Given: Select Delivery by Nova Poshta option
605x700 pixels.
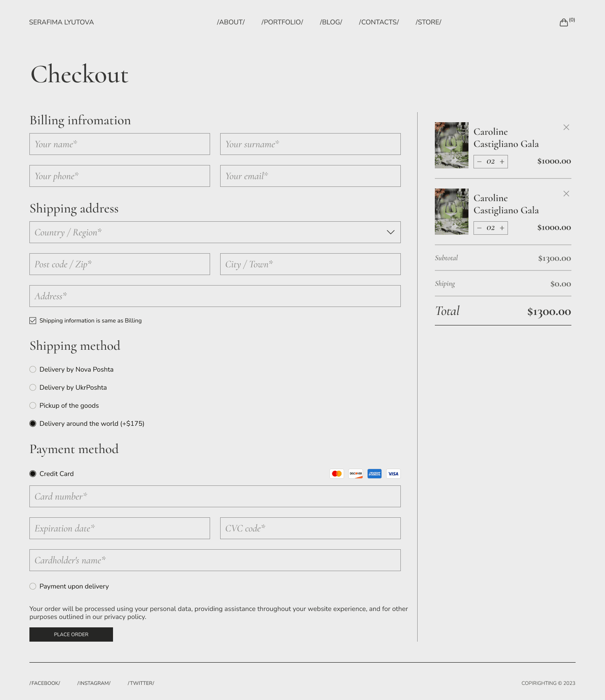Looking at the screenshot, I should pos(33,370).
